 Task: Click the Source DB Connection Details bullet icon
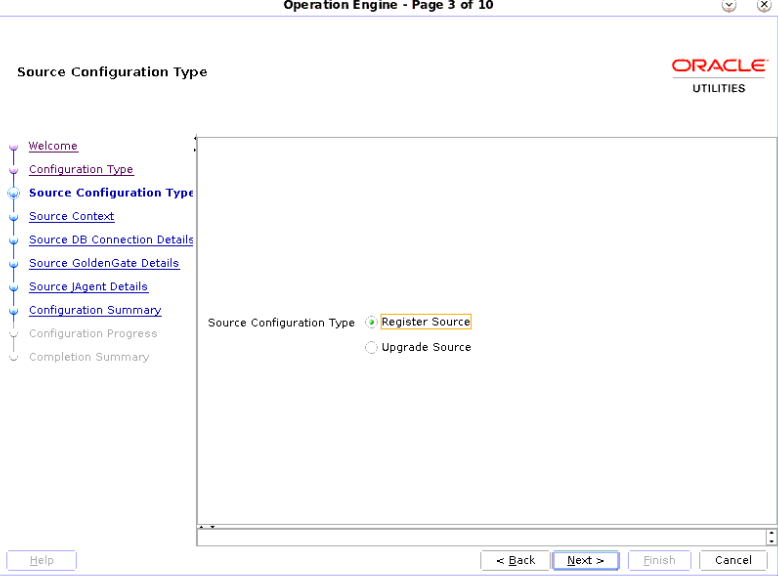pos(13,241)
